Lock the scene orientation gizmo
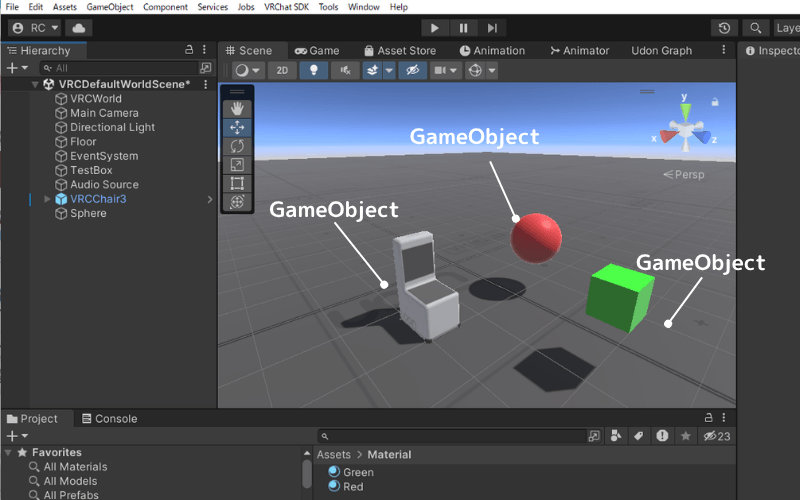The image size is (800, 500). [x=715, y=102]
